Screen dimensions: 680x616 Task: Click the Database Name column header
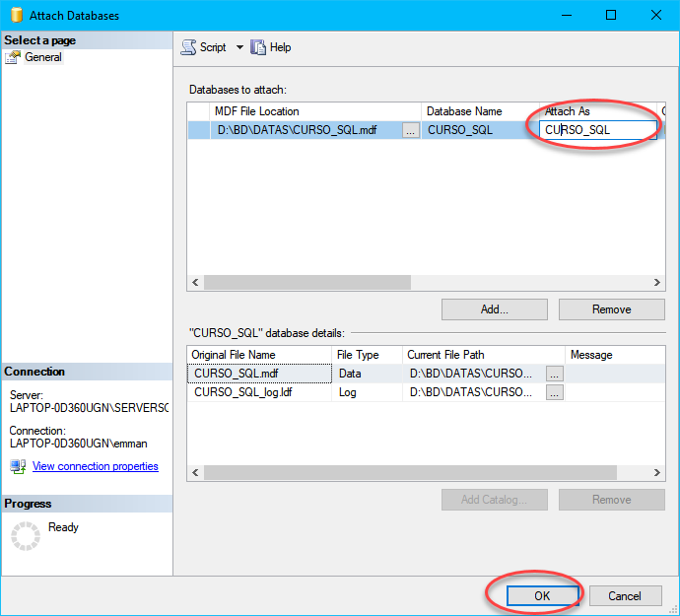coord(480,111)
